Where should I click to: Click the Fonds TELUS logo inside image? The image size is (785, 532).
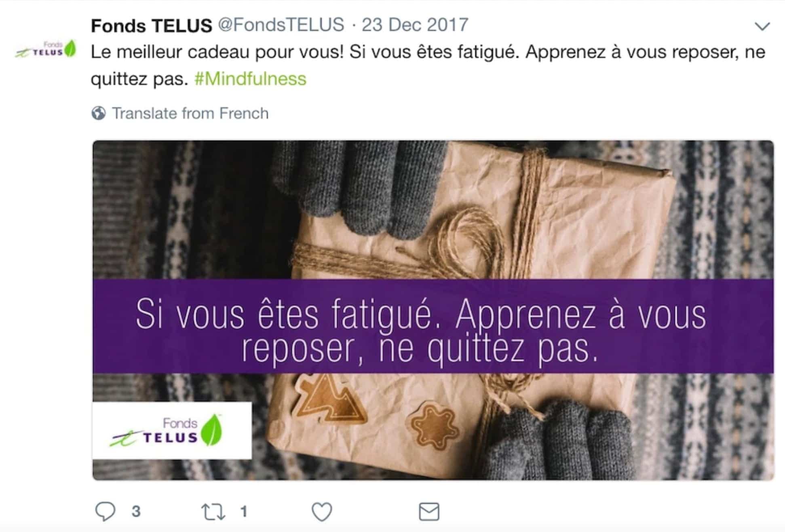(x=172, y=431)
